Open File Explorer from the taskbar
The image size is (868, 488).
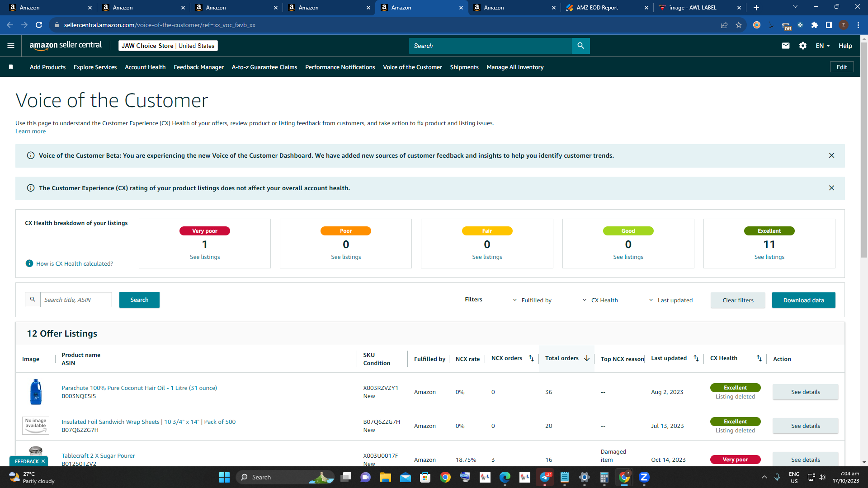[x=386, y=477]
